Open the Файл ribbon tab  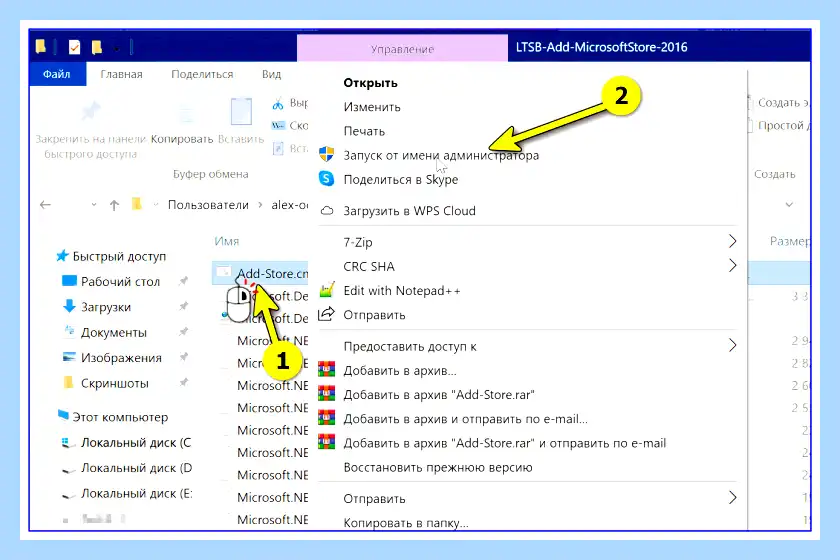57,74
